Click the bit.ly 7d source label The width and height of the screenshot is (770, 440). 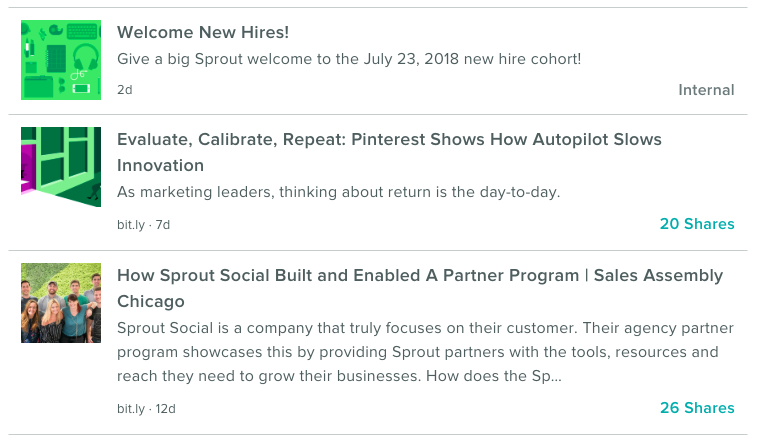(143, 225)
